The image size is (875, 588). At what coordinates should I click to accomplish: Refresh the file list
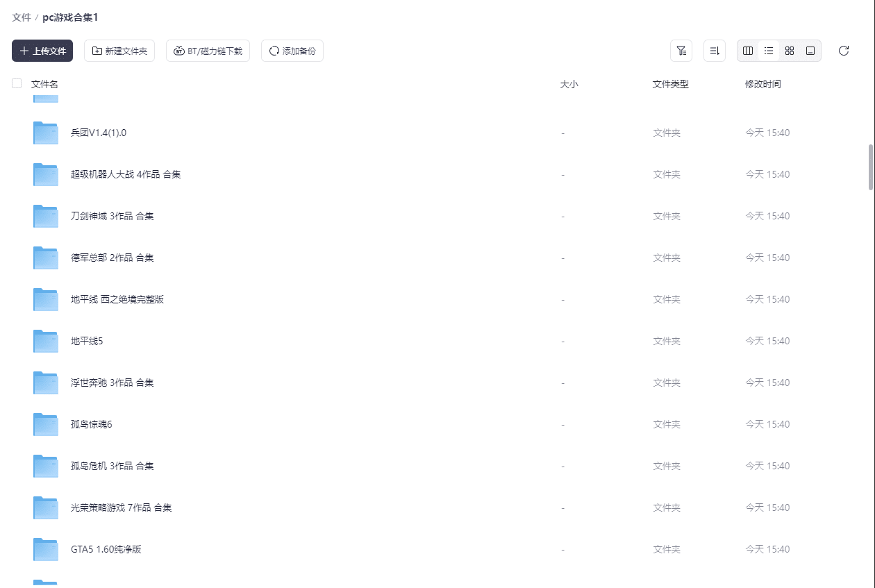844,51
